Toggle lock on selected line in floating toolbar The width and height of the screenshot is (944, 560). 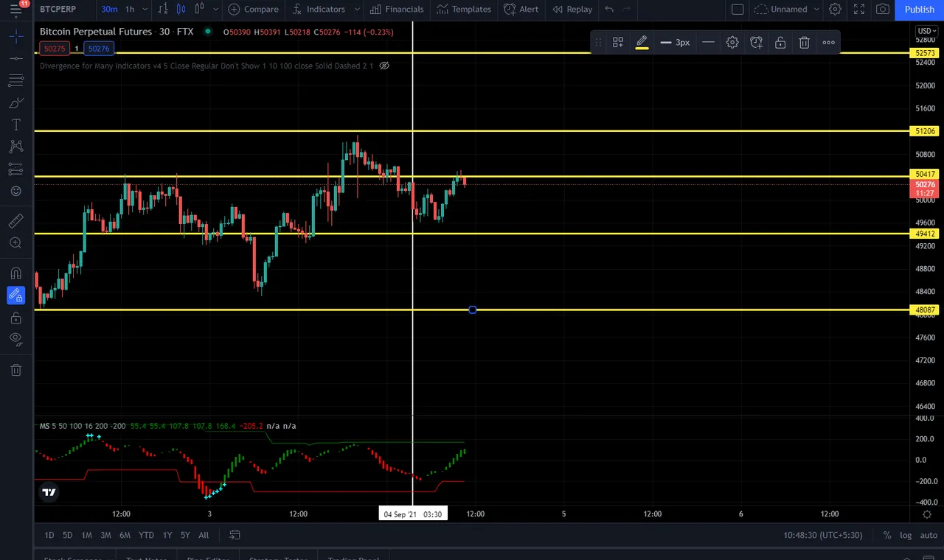point(780,43)
